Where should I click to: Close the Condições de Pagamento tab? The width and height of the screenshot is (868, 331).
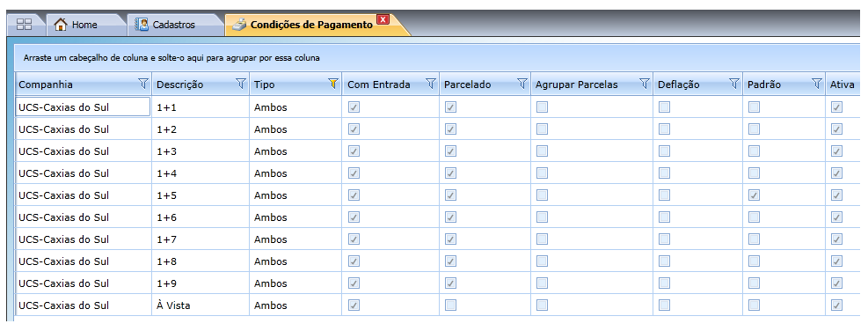click(x=383, y=20)
